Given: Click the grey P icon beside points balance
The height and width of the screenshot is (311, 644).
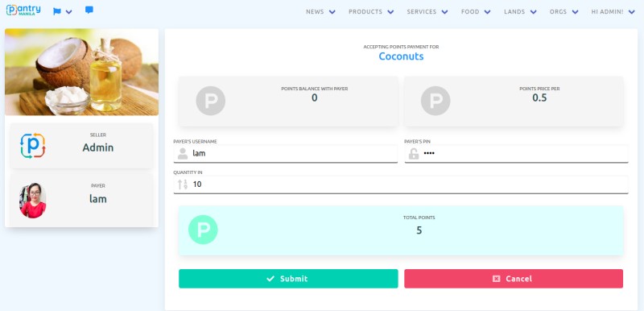Looking at the screenshot, I should (211, 101).
